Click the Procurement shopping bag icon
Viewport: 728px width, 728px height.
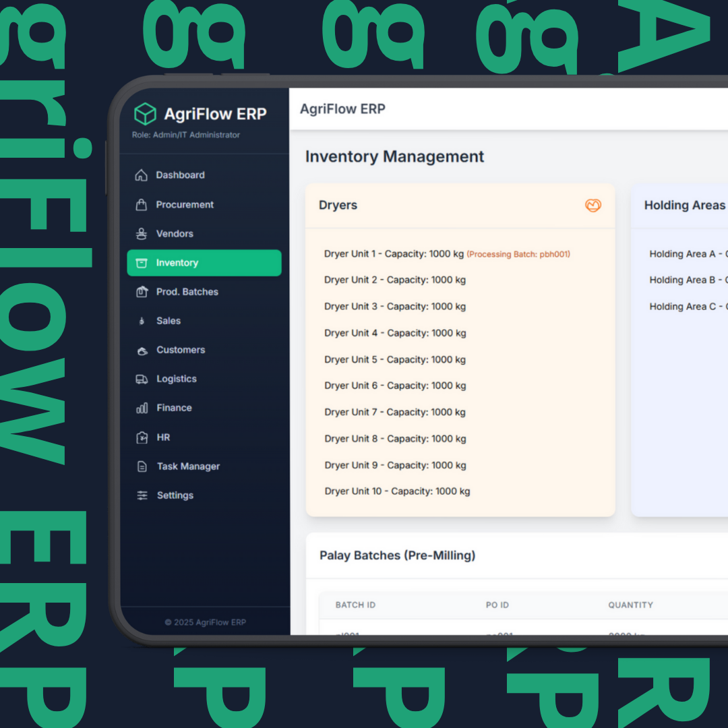pos(142,205)
